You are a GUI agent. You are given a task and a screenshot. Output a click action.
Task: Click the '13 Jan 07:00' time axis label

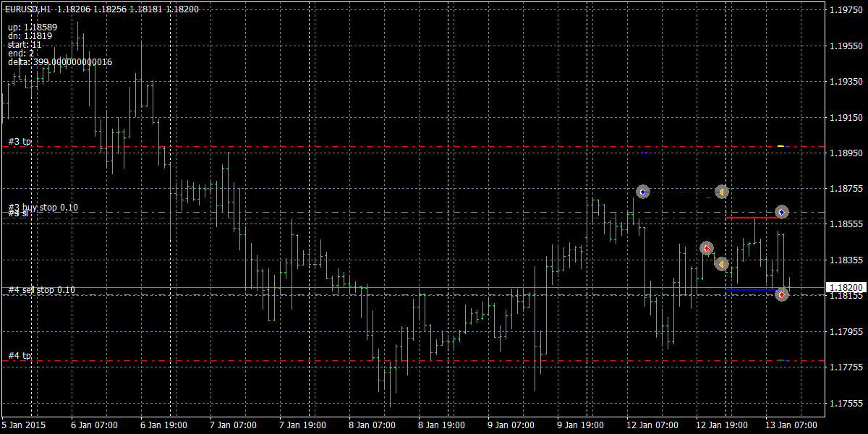click(x=791, y=425)
